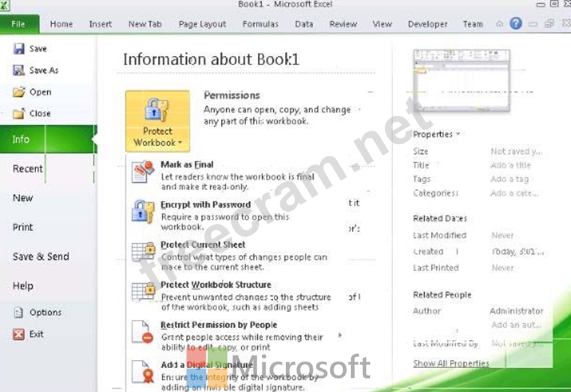Image resolution: width=571 pixels, height=392 pixels.
Task: Click the Protect Current Sheet icon
Action: point(144,252)
